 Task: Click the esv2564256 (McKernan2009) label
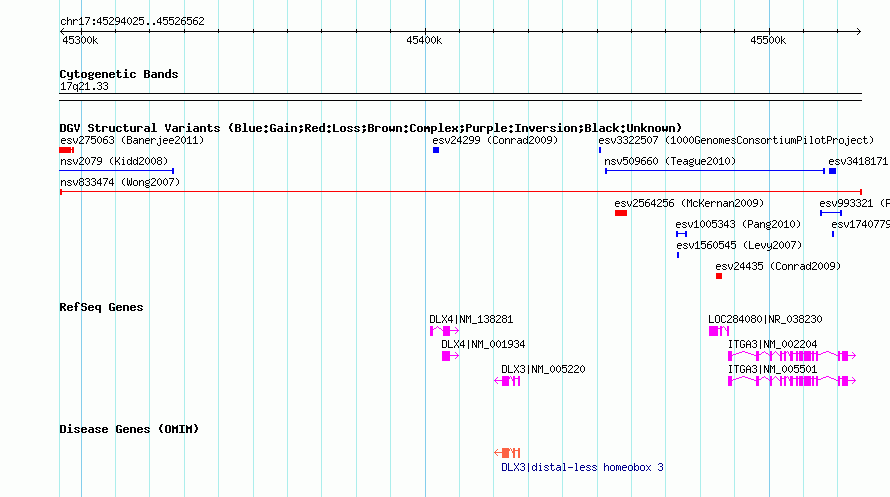[689, 203]
